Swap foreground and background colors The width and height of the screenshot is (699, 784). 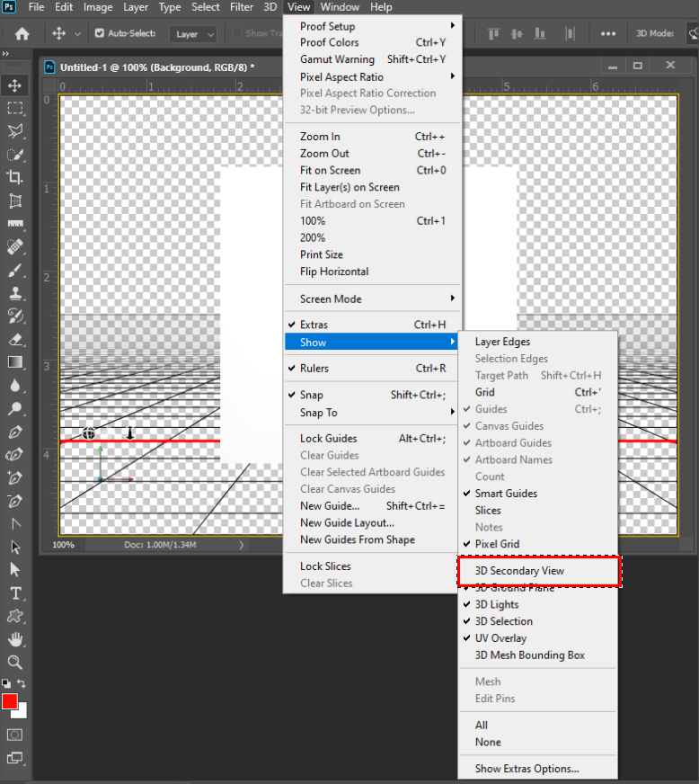pos(22,683)
